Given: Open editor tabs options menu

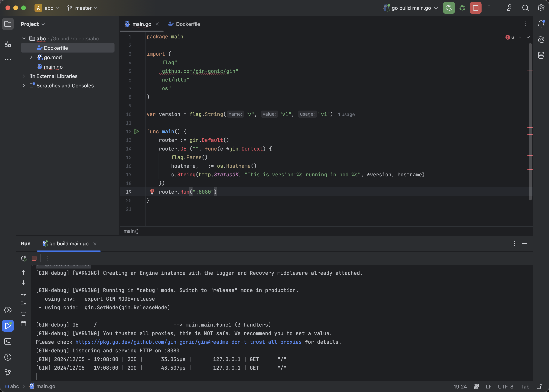Looking at the screenshot, I should click(x=525, y=24).
